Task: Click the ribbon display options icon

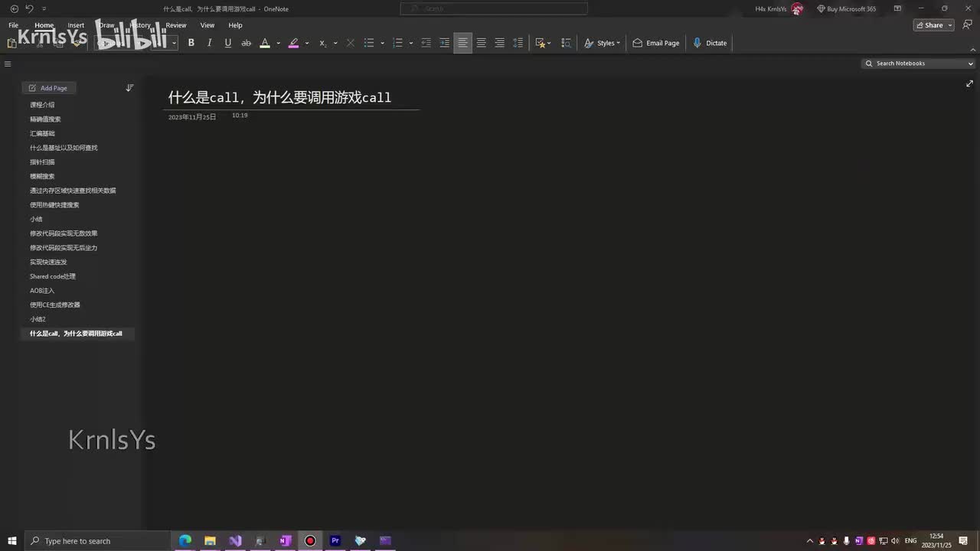Action: click(897, 8)
